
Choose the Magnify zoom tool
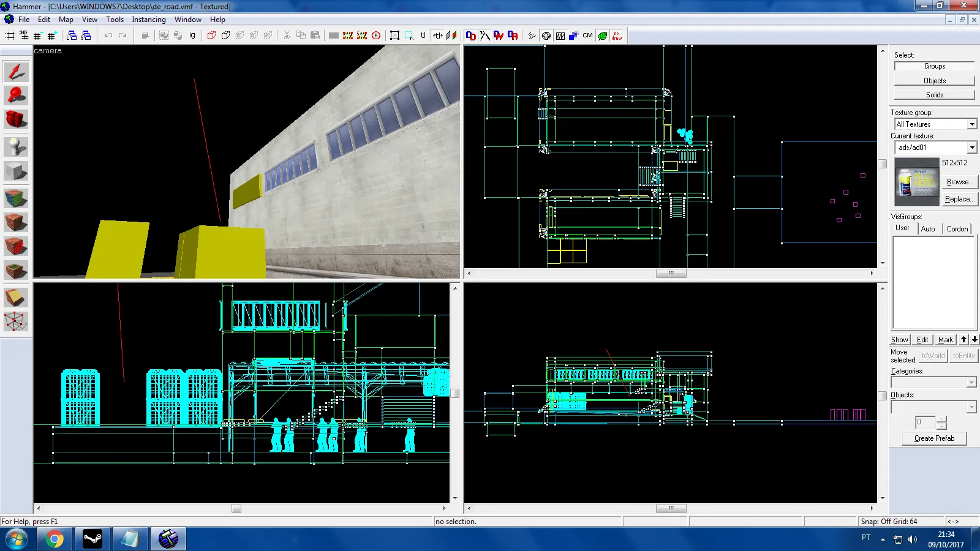coord(16,96)
